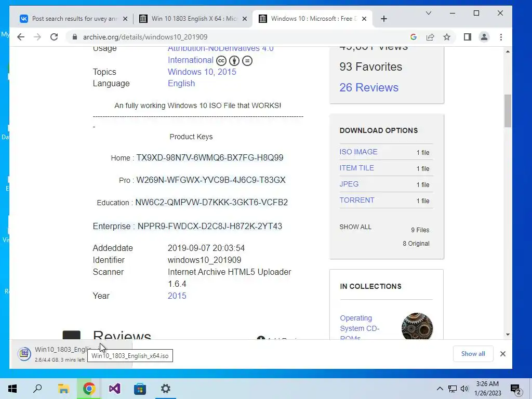This screenshot has height=399, width=532.
Task: Click scrollbar up arrow
Action: point(508,51)
